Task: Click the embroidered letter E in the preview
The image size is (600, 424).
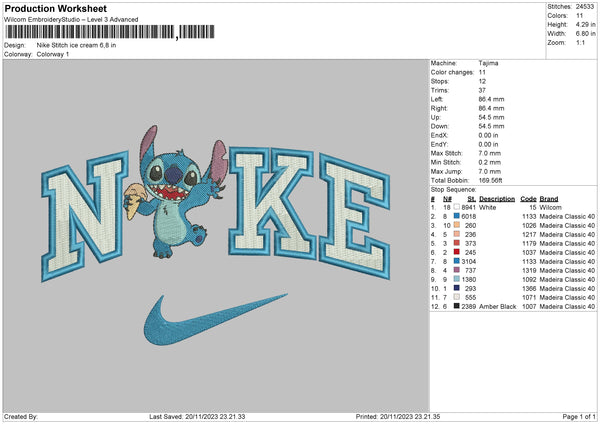Action: click(355, 216)
